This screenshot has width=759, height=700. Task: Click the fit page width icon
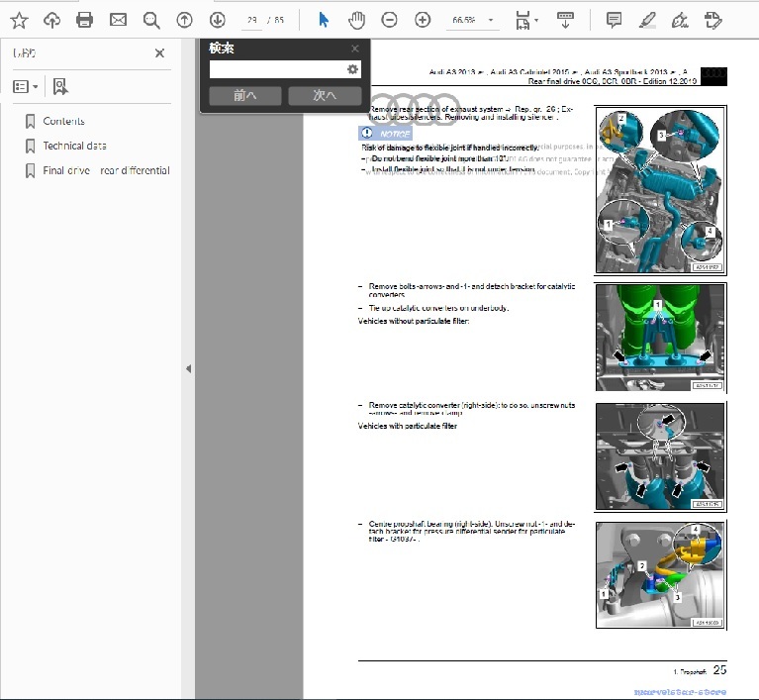click(x=522, y=21)
